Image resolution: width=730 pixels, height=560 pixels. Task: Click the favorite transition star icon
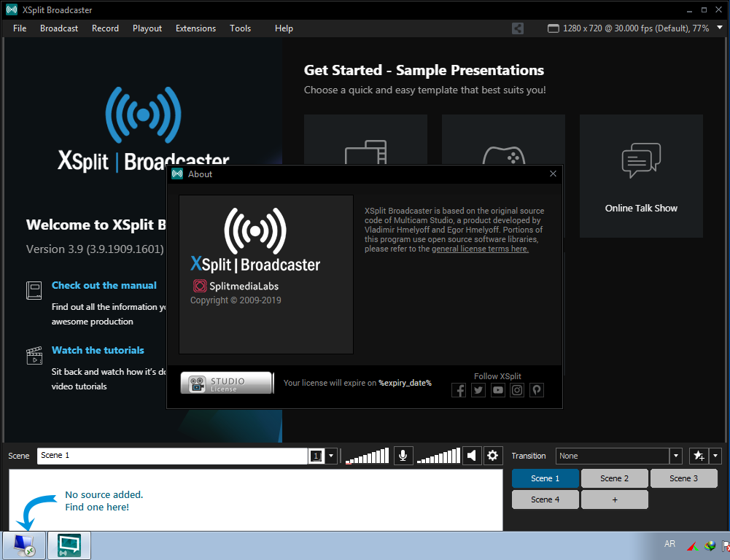click(699, 456)
